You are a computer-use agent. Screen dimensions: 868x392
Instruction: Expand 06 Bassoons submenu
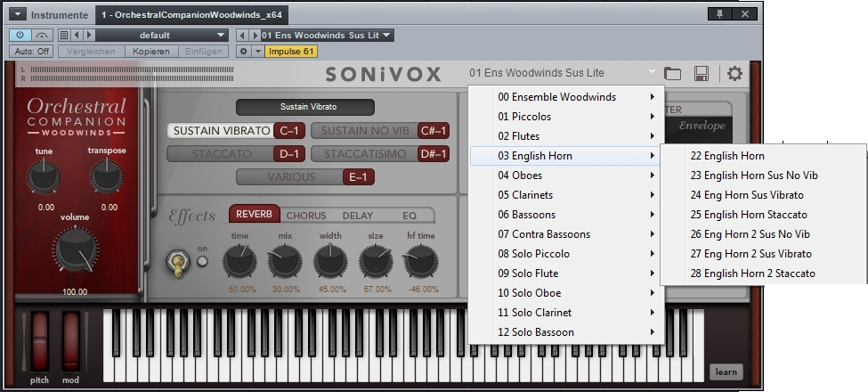(565, 215)
